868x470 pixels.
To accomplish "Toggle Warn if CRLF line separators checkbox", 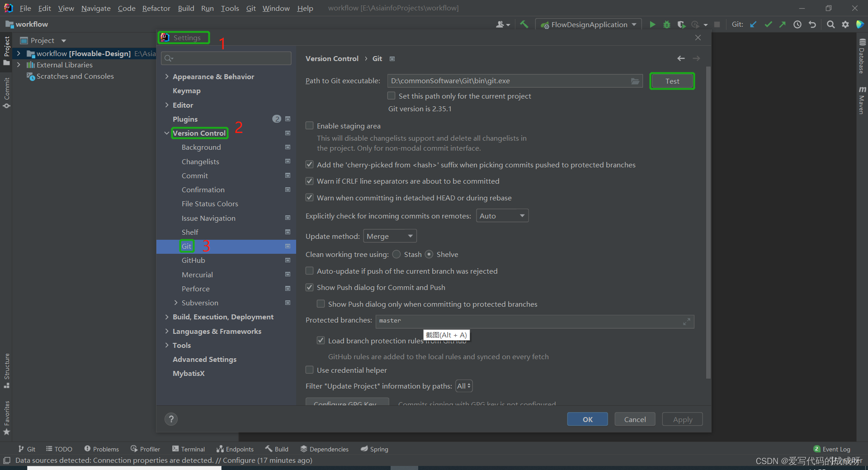I will click(x=310, y=181).
